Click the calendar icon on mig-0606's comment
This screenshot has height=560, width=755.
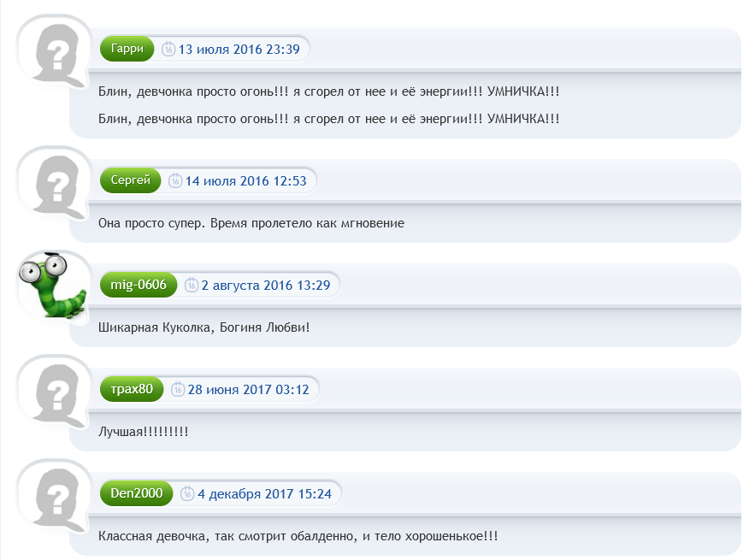tap(192, 286)
